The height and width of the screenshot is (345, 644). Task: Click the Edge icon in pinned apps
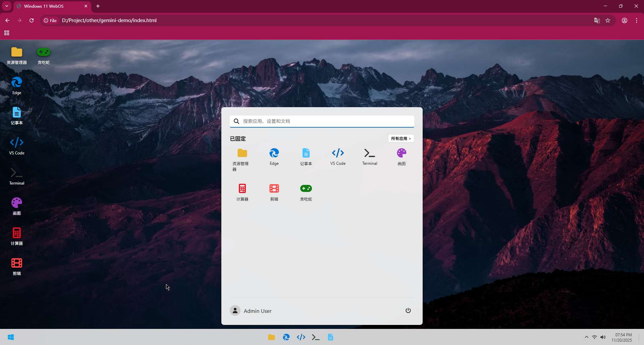274,157
